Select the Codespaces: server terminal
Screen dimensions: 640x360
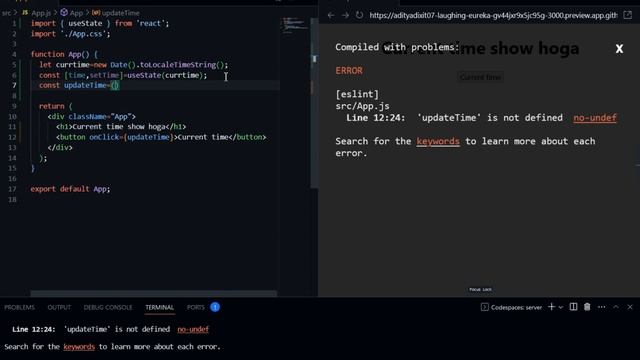(511, 307)
